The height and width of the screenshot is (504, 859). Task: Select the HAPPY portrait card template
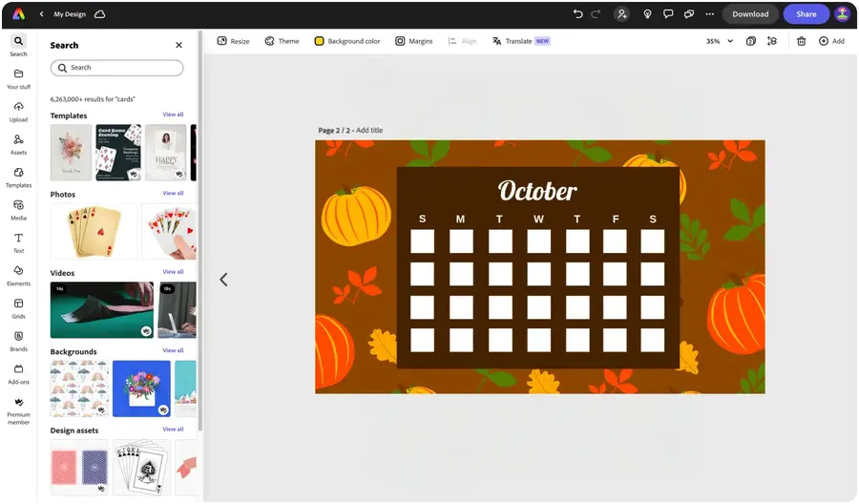(166, 153)
